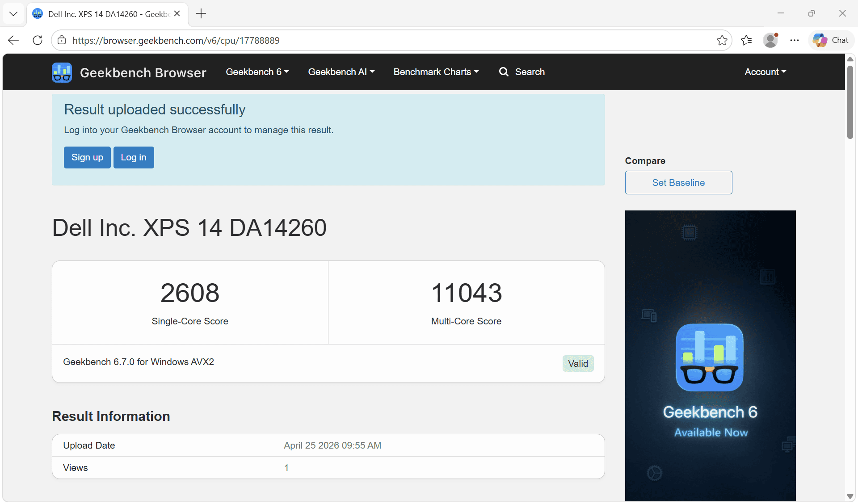Click the Geekbench Browser logo icon
This screenshot has height=504, width=858.
[x=62, y=72]
